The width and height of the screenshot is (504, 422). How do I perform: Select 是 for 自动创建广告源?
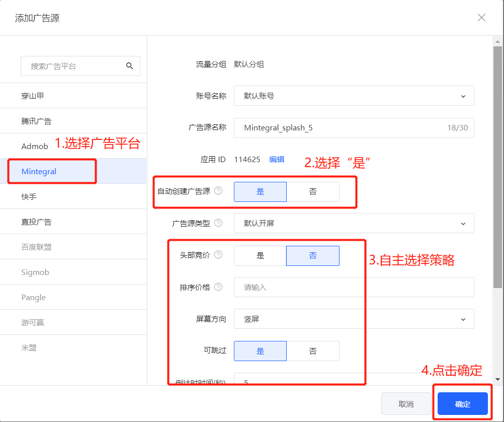(x=260, y=192)
